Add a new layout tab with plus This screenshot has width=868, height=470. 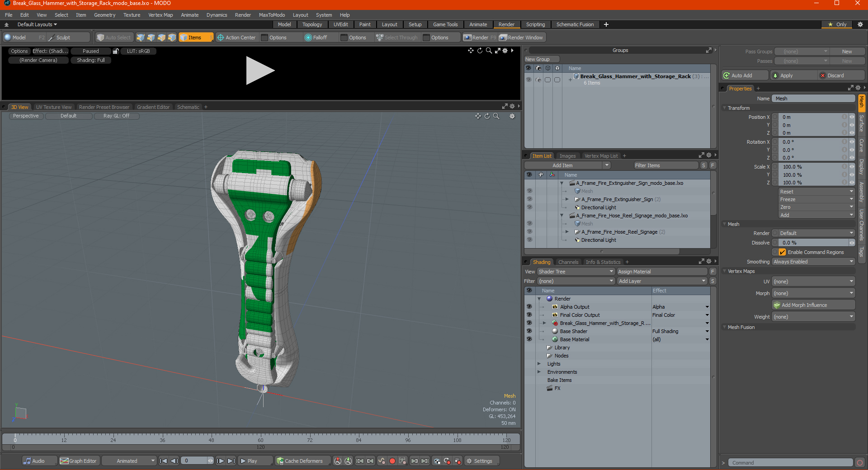[606, 24]
